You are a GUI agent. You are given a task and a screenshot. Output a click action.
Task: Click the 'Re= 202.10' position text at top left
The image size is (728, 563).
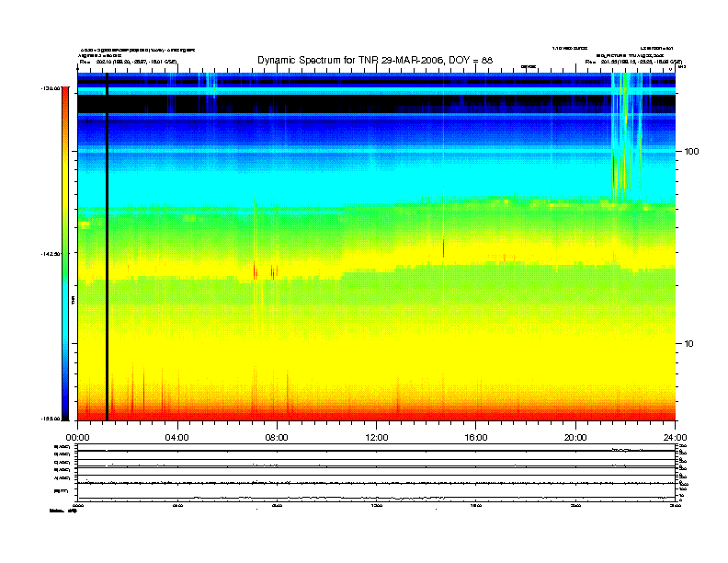coord(128,62)
